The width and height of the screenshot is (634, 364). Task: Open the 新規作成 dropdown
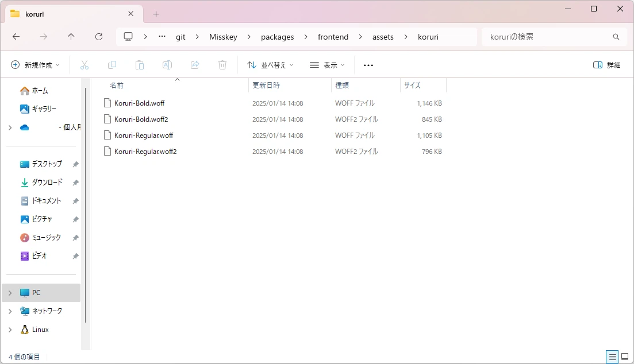[36, 65]
